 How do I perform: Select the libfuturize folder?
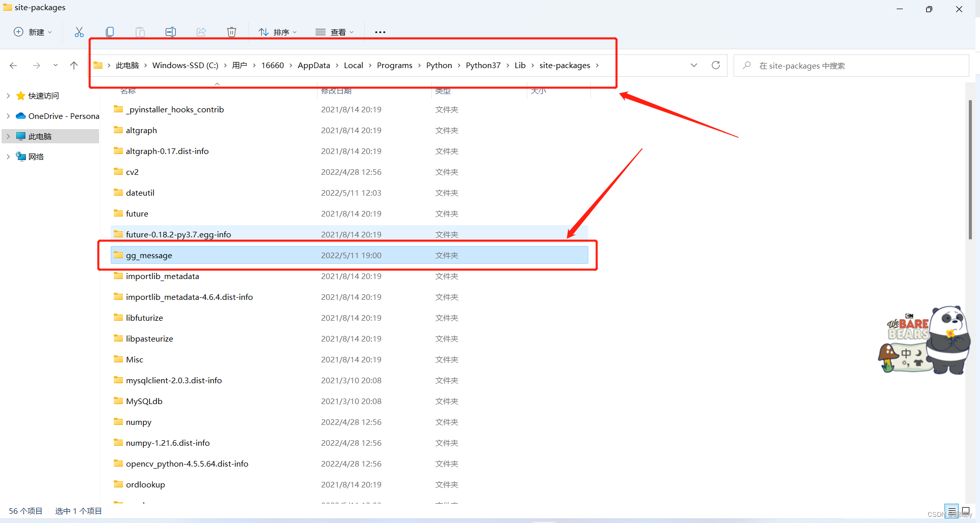point(349,318)
